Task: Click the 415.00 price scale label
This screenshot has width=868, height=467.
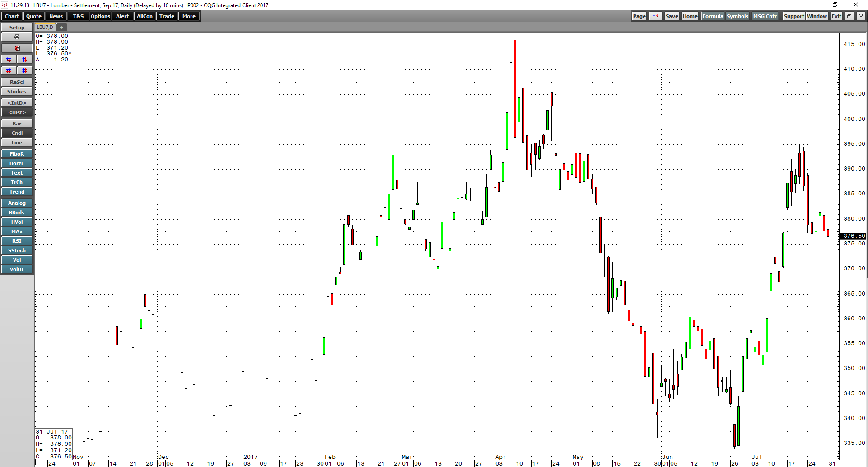Action: (x=854, y=44)
